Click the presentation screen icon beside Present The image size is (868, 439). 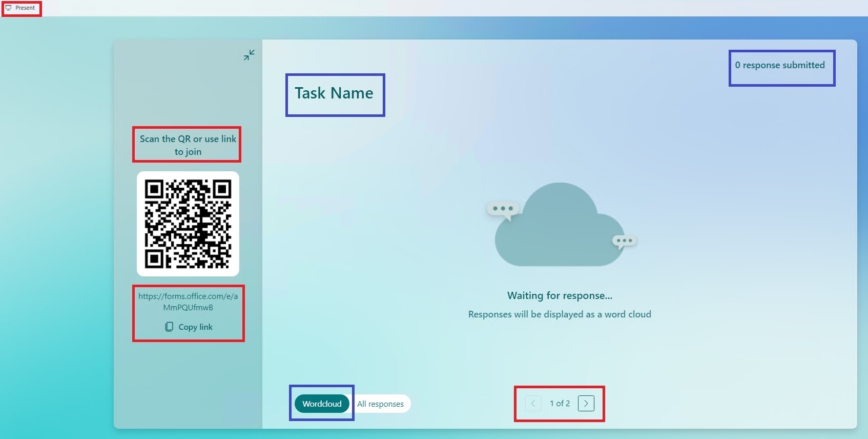(x=8, y=8)
